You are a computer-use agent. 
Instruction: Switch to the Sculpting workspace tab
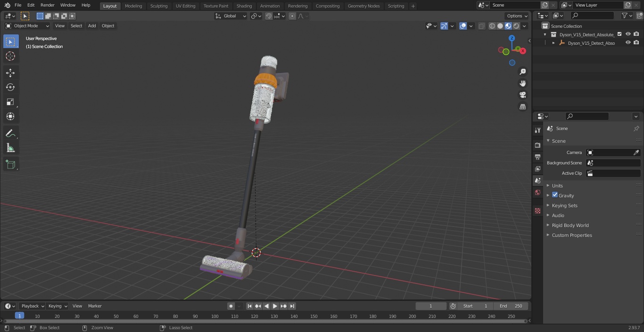(x=159, y=6)
